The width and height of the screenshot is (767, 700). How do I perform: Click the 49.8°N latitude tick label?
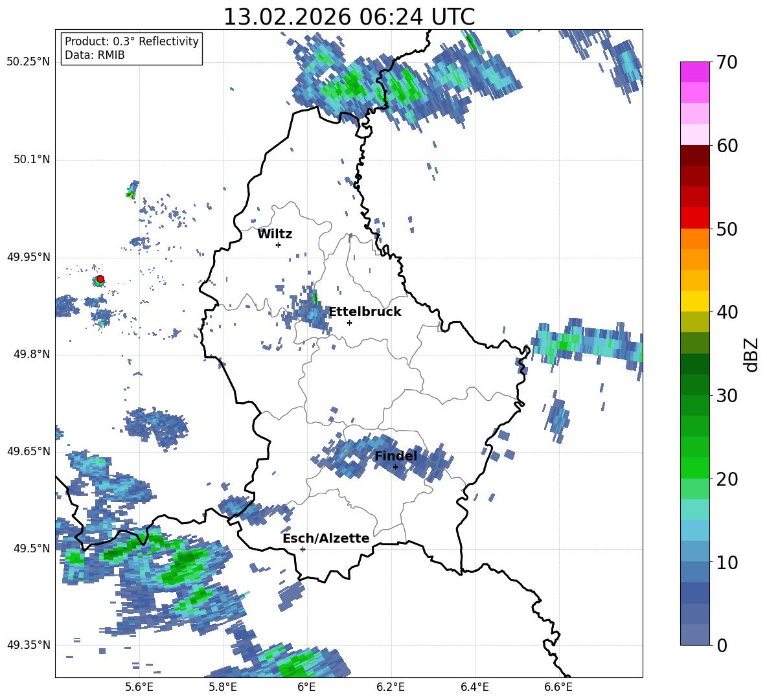click(31, 354)
